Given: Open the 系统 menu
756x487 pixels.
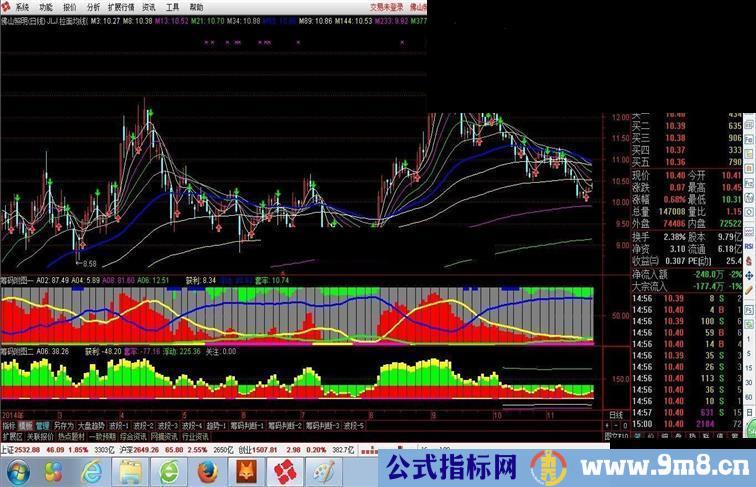Looking at the screenshot, I should [x=22, y=6].
